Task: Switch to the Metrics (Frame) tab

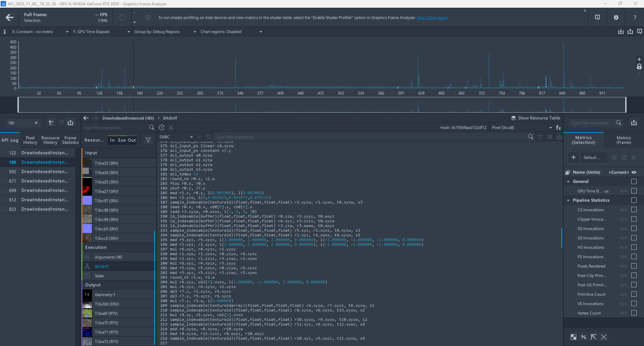Action: 624,140
